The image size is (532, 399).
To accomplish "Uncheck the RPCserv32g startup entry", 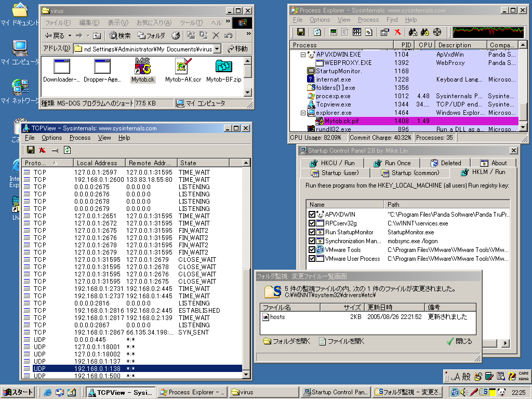I will coord(312,223).
